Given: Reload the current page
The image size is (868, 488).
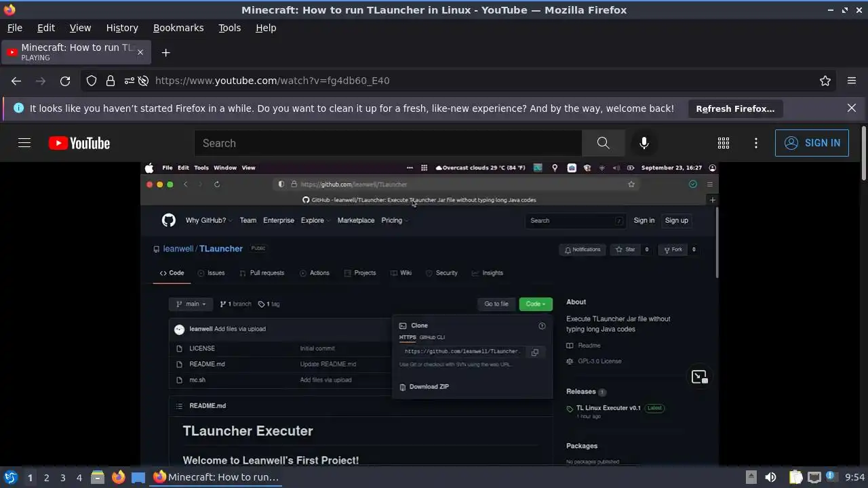Looking at the screenshot, I should tap(65, 81).
